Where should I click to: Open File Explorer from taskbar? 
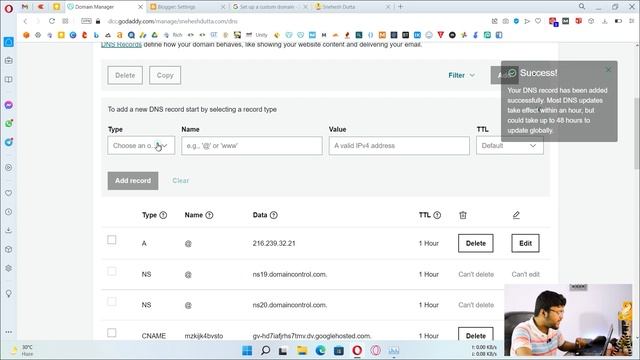point(302,350)
